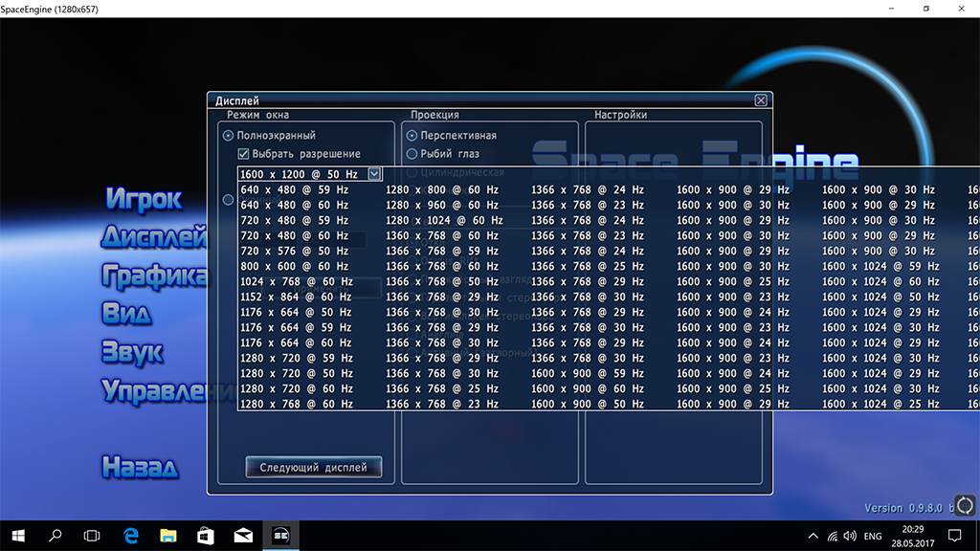
Task: Open Windows taskbar search
Action: [x=55, y=536]
